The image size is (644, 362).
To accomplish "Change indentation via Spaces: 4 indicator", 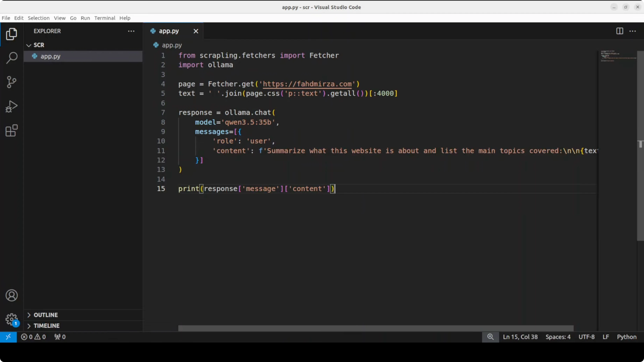I will click(x=558, y=336).
